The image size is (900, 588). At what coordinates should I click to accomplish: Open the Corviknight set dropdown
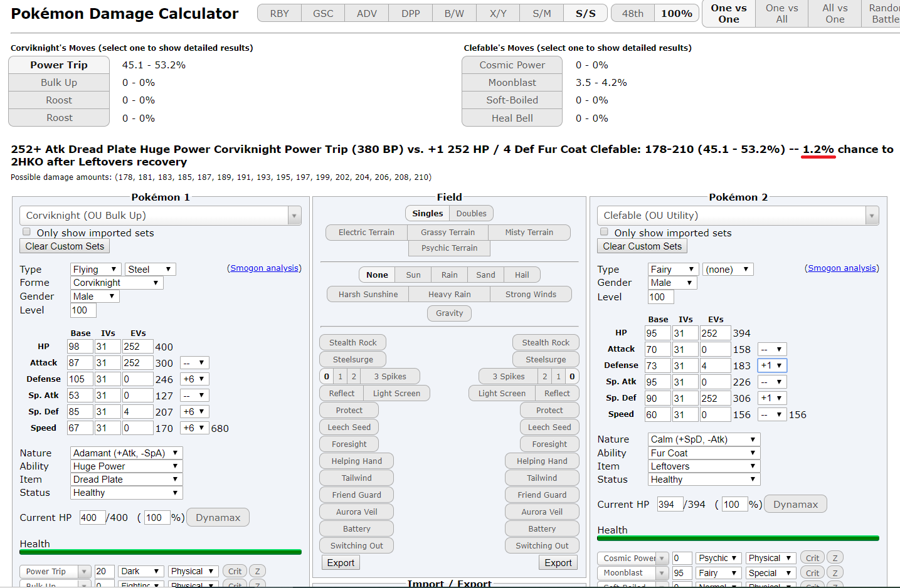(161, 216)
